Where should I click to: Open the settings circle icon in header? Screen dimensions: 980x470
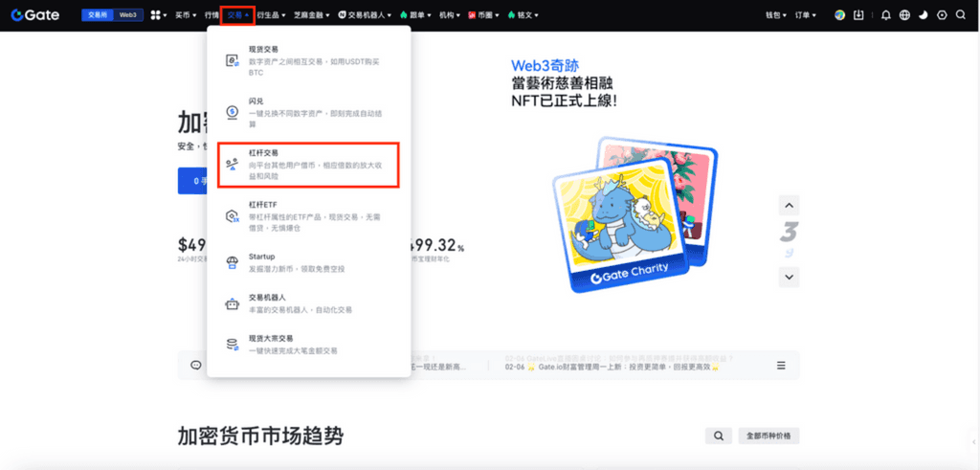[x=942, y=15]
